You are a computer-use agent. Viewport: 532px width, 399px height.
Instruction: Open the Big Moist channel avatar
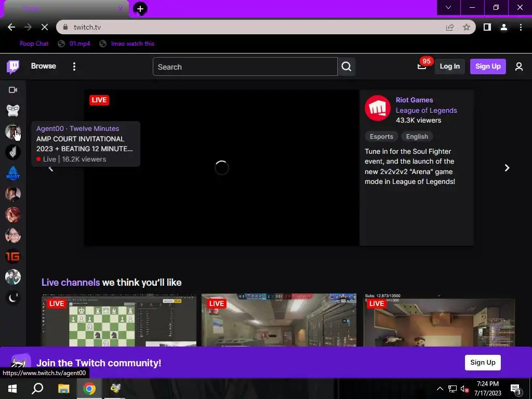pyautogui.click(x=13, y=173)
